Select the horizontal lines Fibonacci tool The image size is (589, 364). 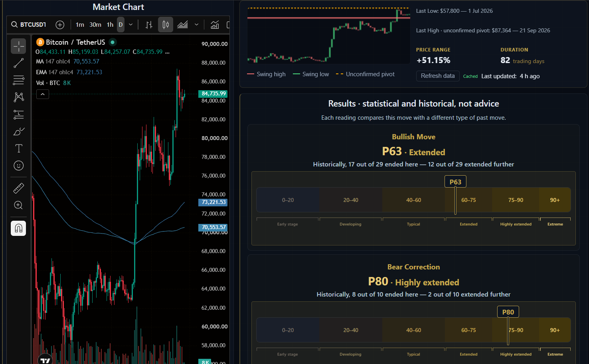tap(18, 80)
